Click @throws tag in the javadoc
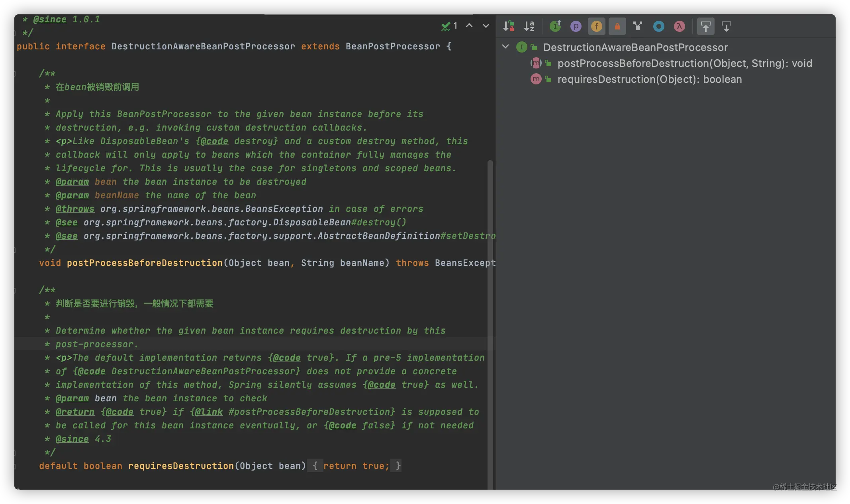The width and height of the screenshot is (850, 504). pos(75,209)
